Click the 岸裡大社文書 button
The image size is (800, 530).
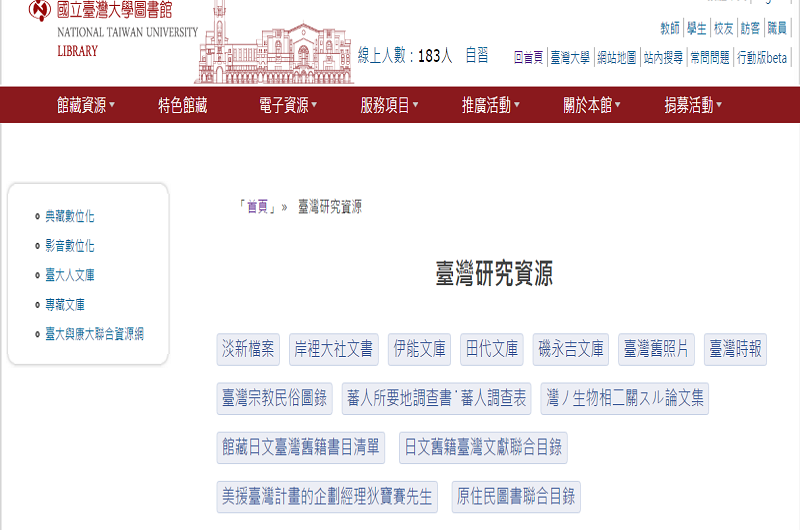pyautogui.click(x=334, y=349)
